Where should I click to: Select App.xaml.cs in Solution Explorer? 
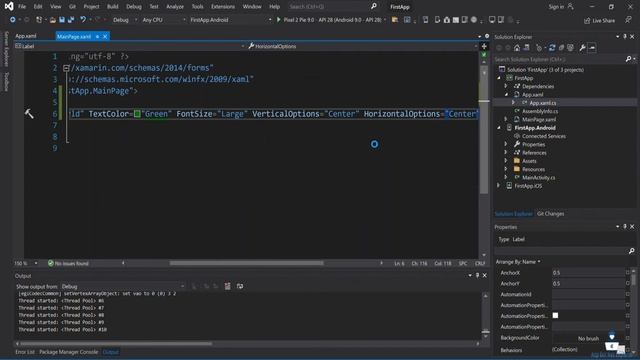[x=542, y=103]
